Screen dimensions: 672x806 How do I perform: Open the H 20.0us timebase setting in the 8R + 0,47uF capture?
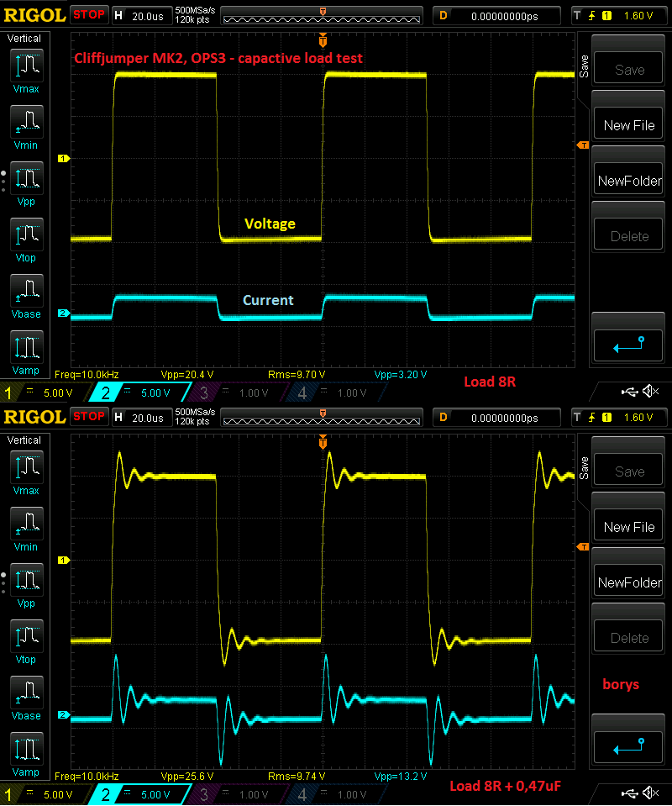click(x=141, y=418)
